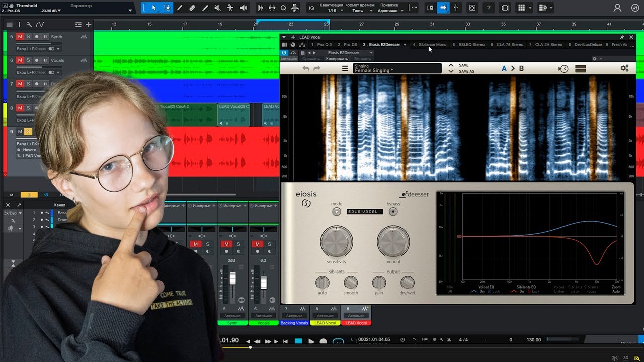This screenshot has height=362, width=644.
Task: Open the video player film icon
Action: 505,8
